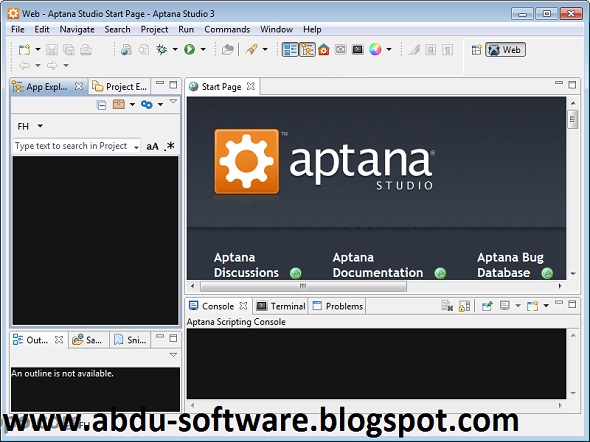Screen dimensions: 590x442
Task: Open the Window menu
Action: coord(276,29)
